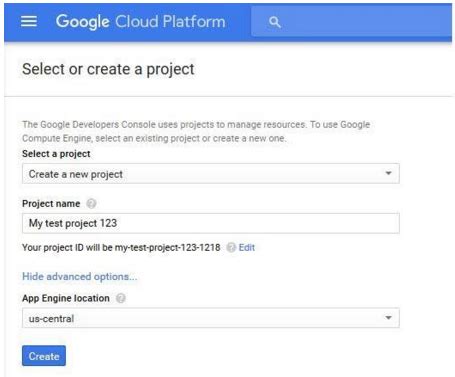Click the Select a project label
Screen dimensions: 455x377
56,154
